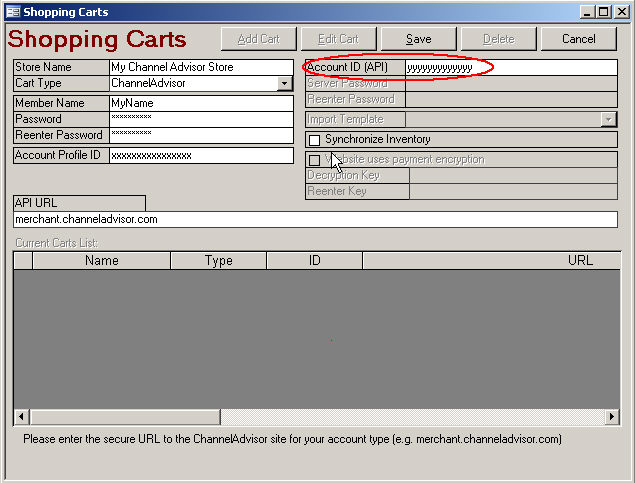Close the Shopping Carts window
Viewport: 635px width, 483px height.
click(622, 12)
